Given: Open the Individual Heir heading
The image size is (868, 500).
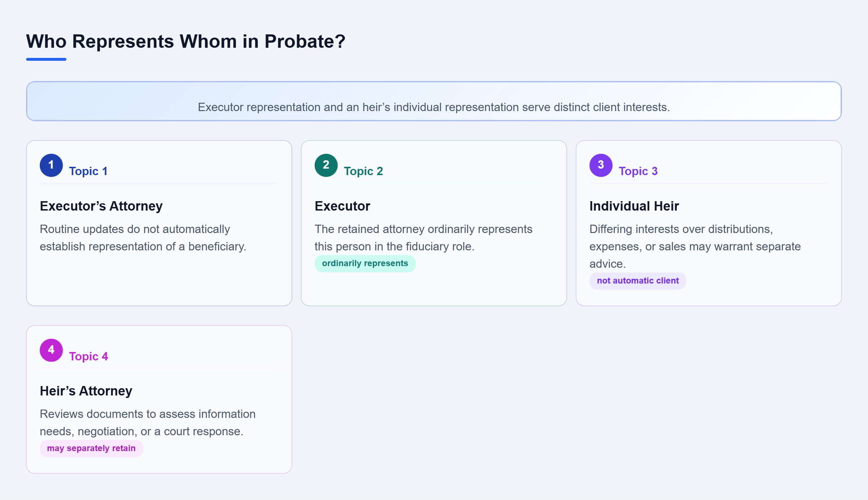Looking at the screenshot, I should 634,206.
